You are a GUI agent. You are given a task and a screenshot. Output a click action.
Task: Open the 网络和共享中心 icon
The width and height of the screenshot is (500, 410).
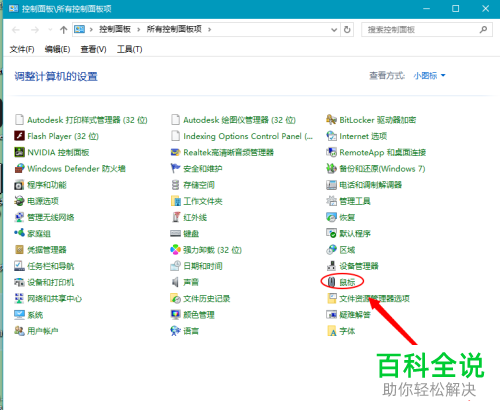pos(19,298)
